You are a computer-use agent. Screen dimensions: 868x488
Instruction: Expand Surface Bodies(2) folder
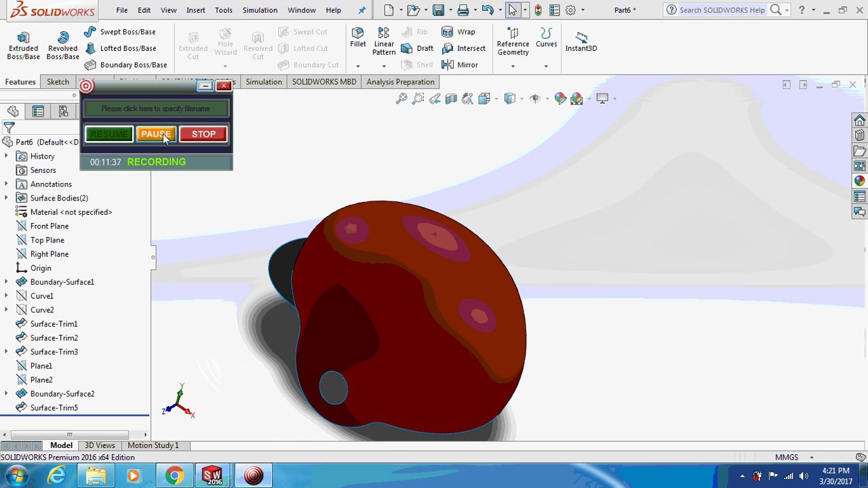[x=6, y=198]
